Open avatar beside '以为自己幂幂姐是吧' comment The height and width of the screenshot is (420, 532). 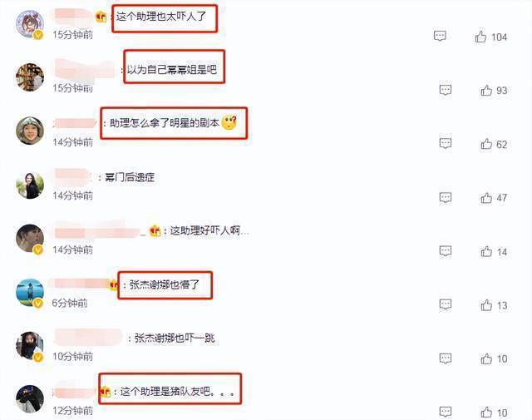(30, 77)
